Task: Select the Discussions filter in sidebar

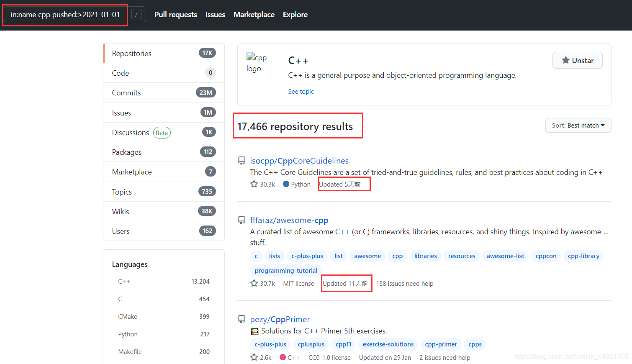Action: click(164, 132)
